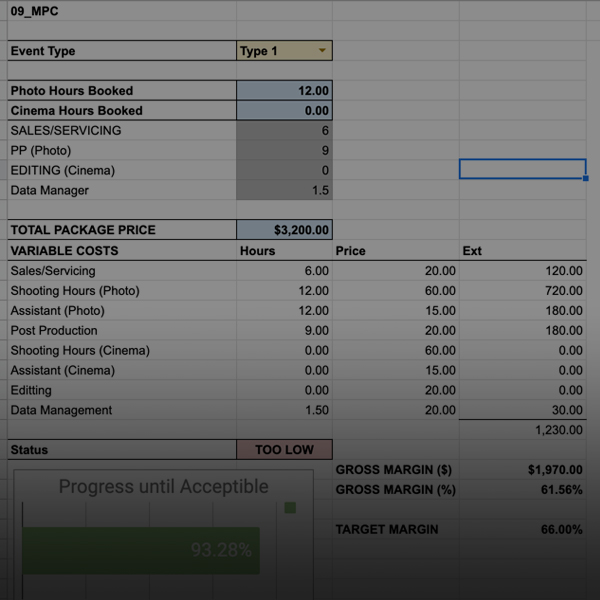Click the 93.28% green progress bar
Screen dimensions: 600x600
140,549
